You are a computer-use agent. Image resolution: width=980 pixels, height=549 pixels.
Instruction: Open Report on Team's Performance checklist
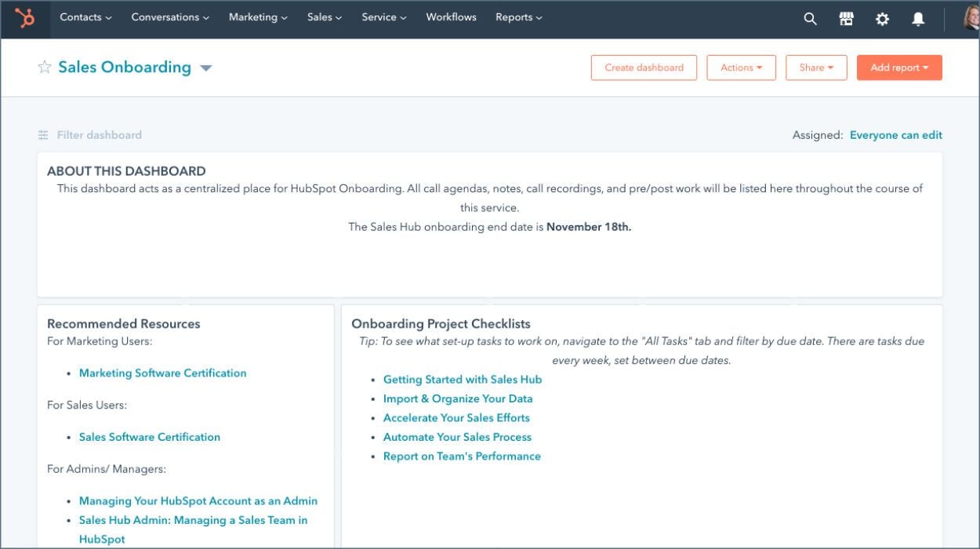[462, 456]
